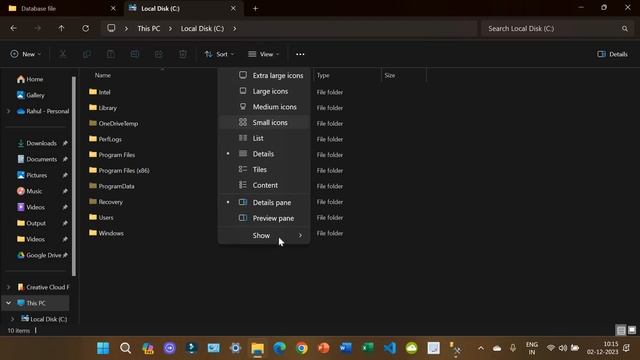Screen dimensions: 640x360
Task: Open Pictures quick access folder
Action: tap(37, 175)
